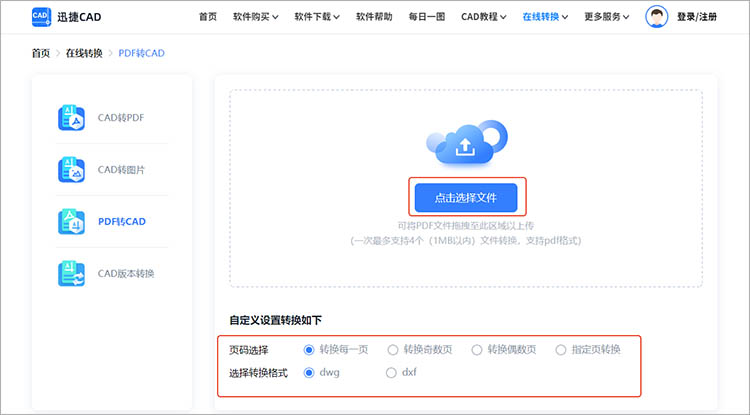Viewport: 750px width, 415px height.
Task: Click the CAD转图片 sidebar icon
Action: tap(71, 170)
